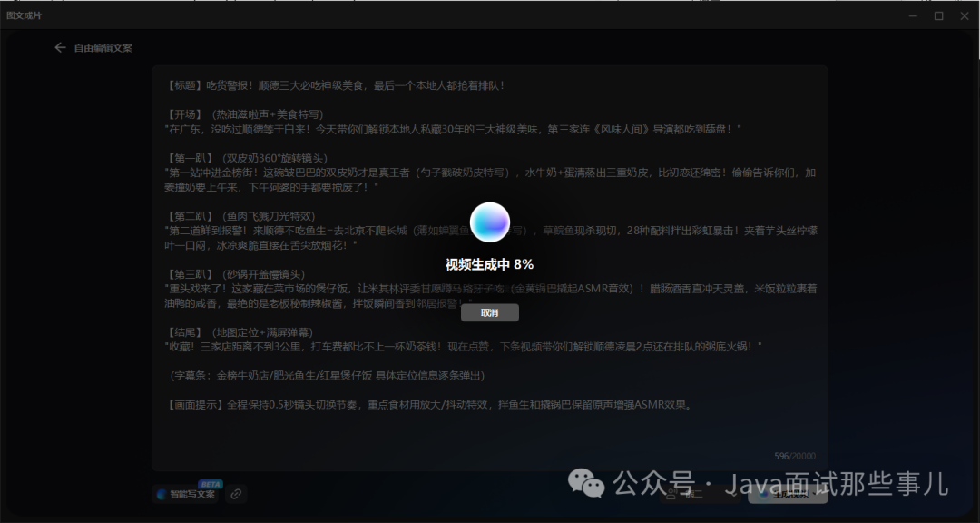Click the 【开场】 (热油滋啦声+美食特写) line
This screenshot has height=523, width=980.
[x=244, y=114]
